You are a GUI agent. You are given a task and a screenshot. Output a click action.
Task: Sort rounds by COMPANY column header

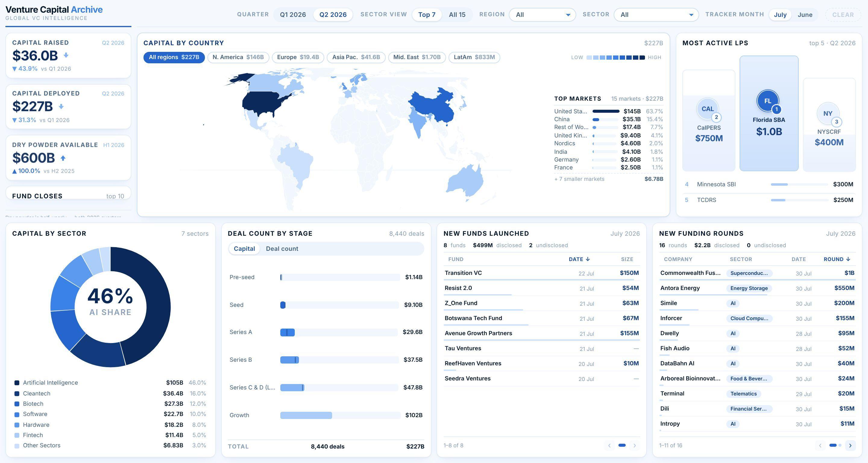pyautogui.click(x=678, y=259)
